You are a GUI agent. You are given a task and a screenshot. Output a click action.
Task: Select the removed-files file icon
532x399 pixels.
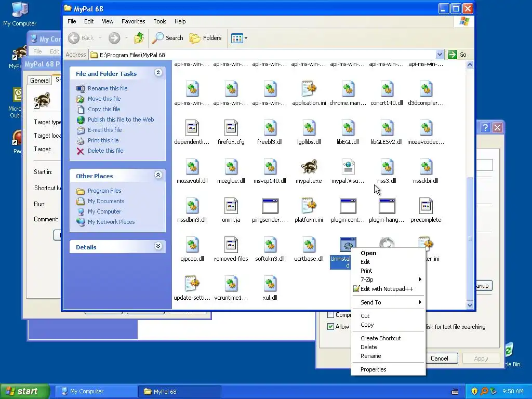pos(231,245)
